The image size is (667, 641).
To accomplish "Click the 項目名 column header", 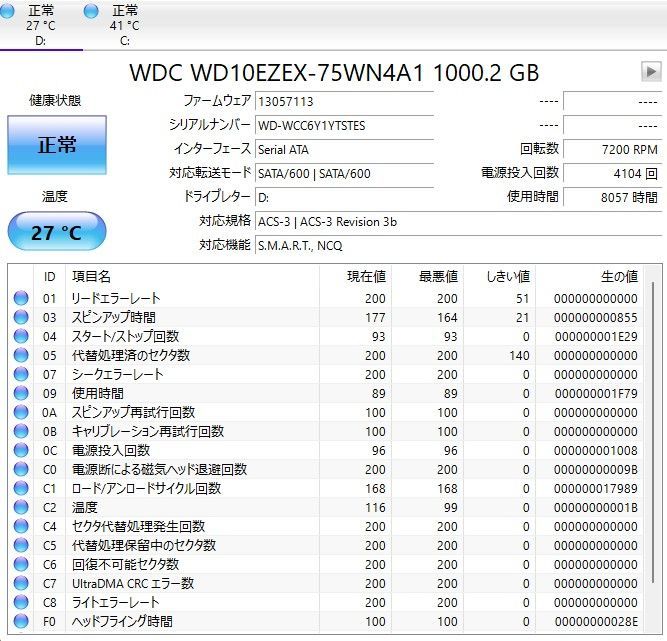I will tap(192, 277).
